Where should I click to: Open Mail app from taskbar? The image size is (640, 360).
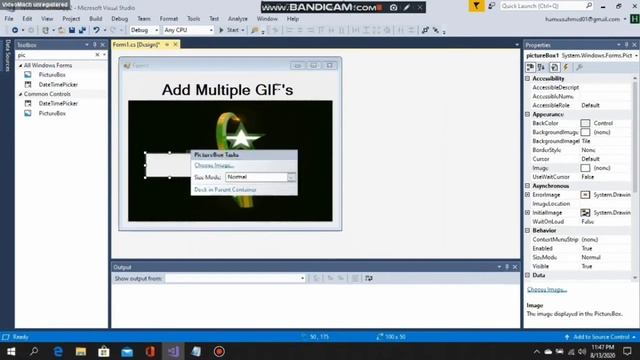(127, 351)
